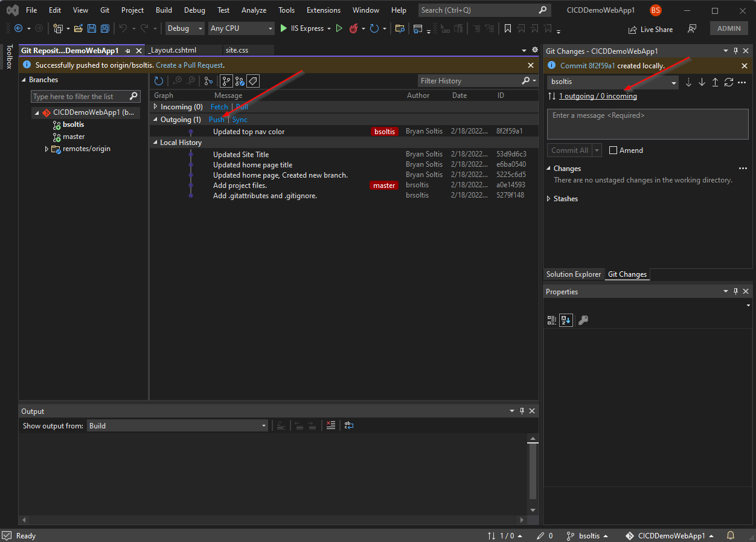This screenshot has height=542, width=756.
Task: Click the Create a Pull Request link
Action: (x=190, y=65)
